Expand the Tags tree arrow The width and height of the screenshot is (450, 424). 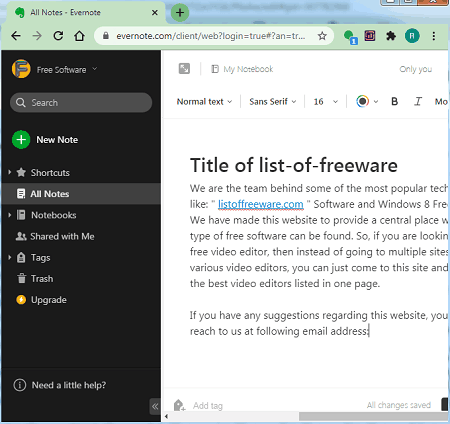pos(10,257)
